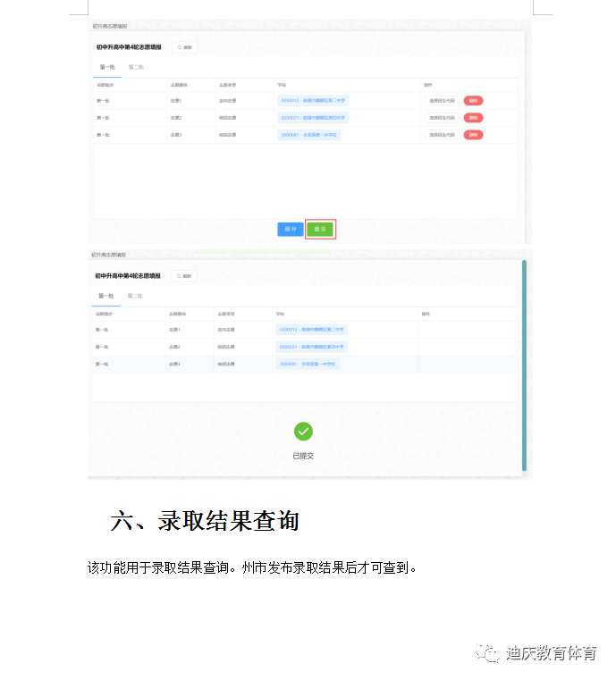Click the 刷新 refresh button in lower form
The height and width of the screenshot is (680, 616).
185,276
